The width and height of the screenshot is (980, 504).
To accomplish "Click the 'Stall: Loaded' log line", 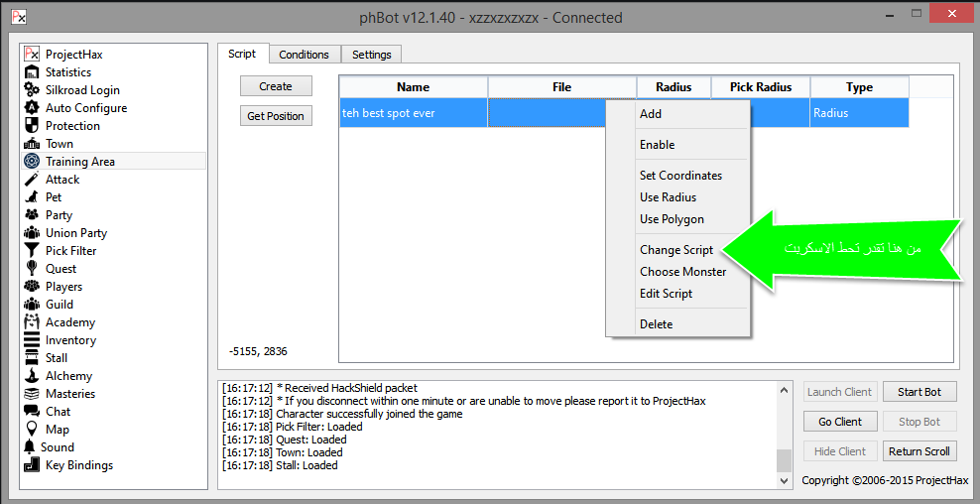I will (x=280, y=465).
